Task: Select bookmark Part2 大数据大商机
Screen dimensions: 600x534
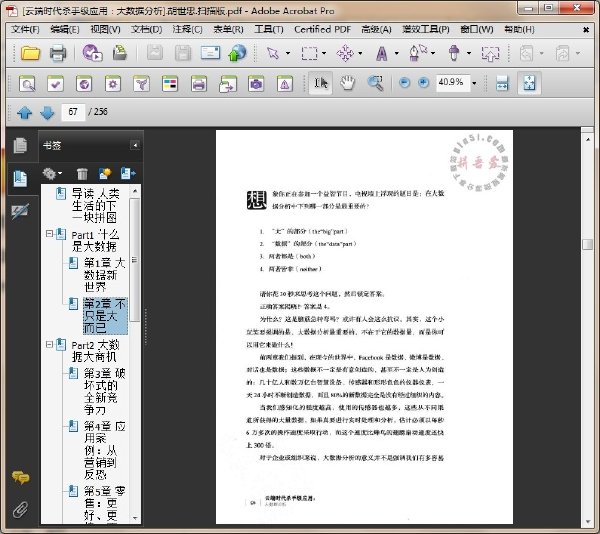Action: (95, 351)
